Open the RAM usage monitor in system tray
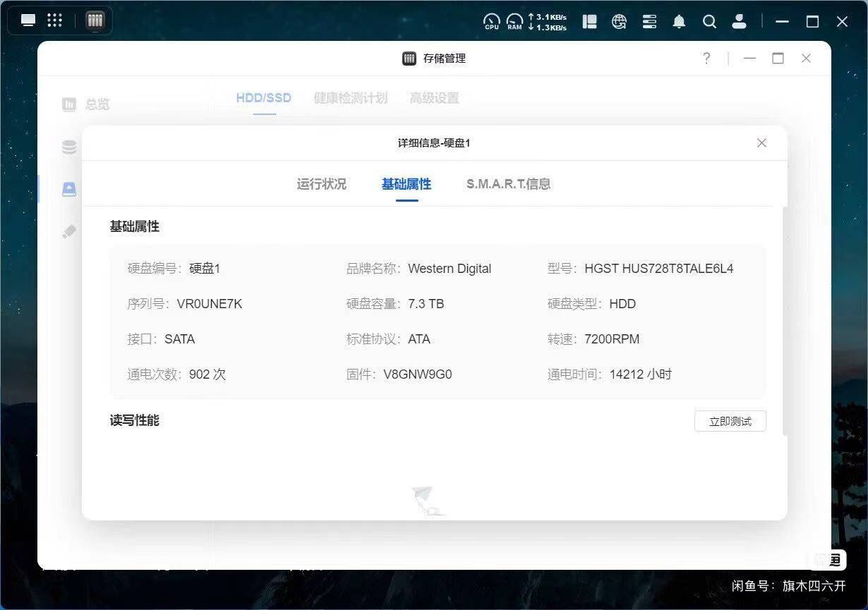This screenshot has height=610, width=868. coord(516,21)
